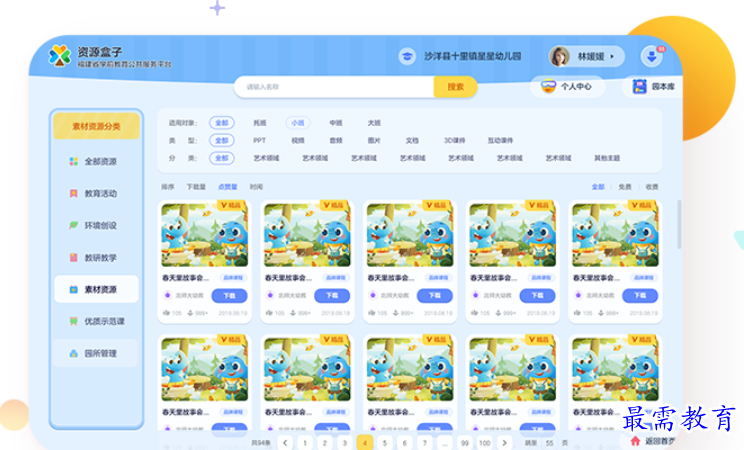Click the red home icon for 返回首页

pyautogui.click(x=635, y=441)
